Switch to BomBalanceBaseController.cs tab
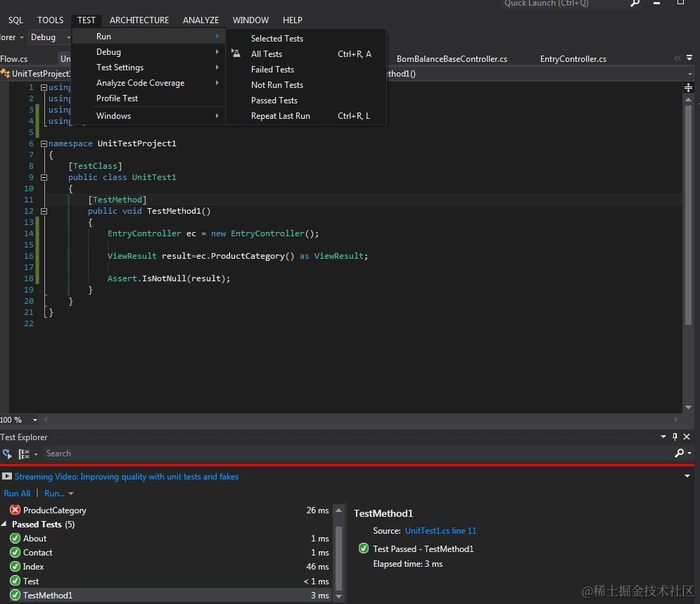This screenshot has height=604, width=700. coord(452,59)
